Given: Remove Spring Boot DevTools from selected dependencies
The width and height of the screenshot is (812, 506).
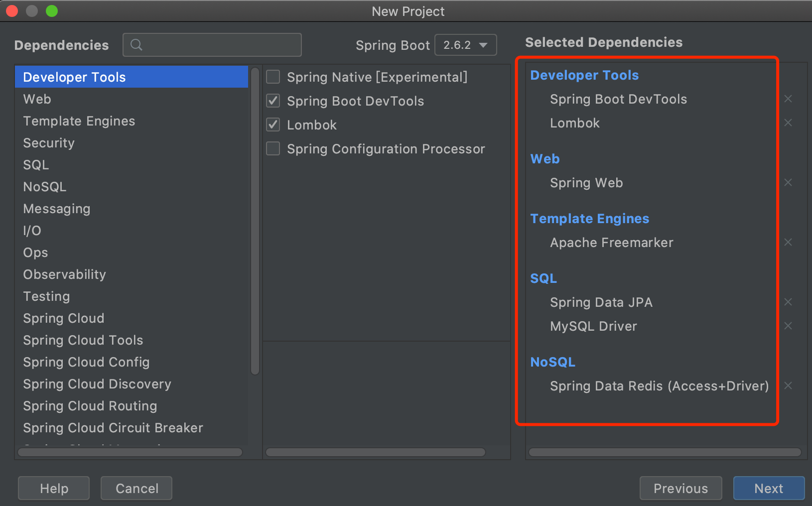Looking at the screenshot, I should pos(788,99).
